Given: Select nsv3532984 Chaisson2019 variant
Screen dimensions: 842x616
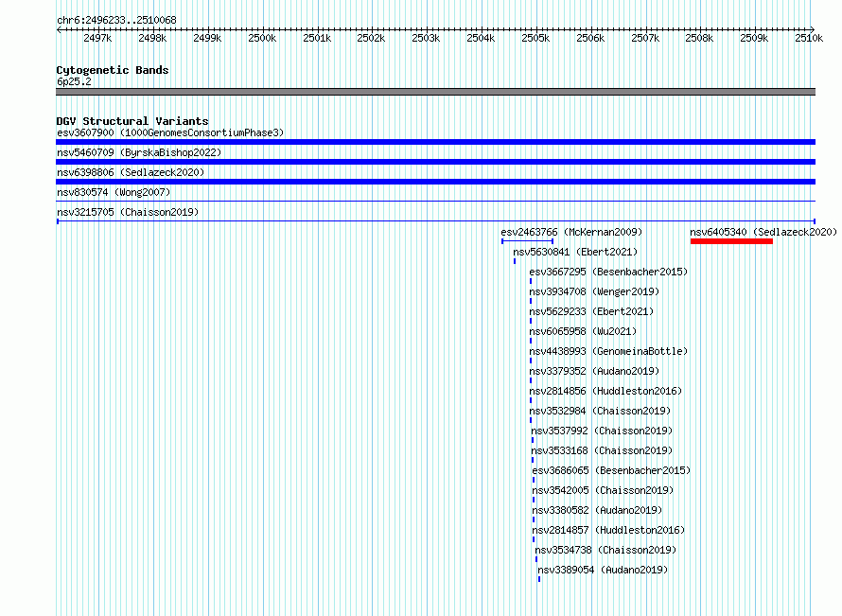Looking at the screenshot, I should pos(600,411).
